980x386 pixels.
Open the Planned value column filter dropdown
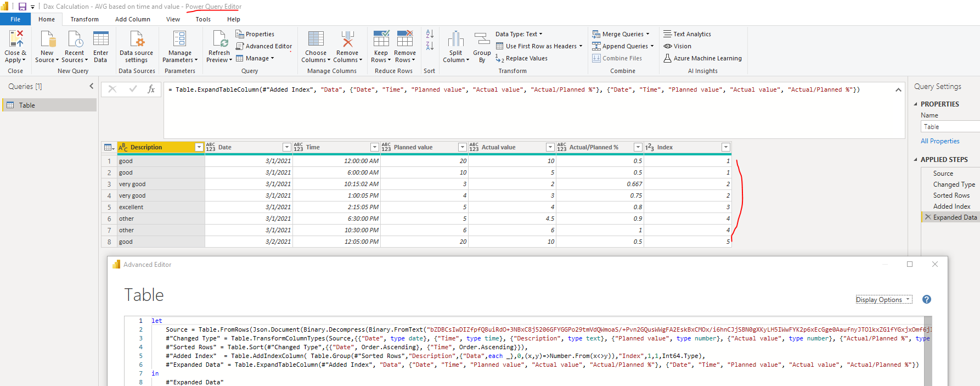click(463, 147)
